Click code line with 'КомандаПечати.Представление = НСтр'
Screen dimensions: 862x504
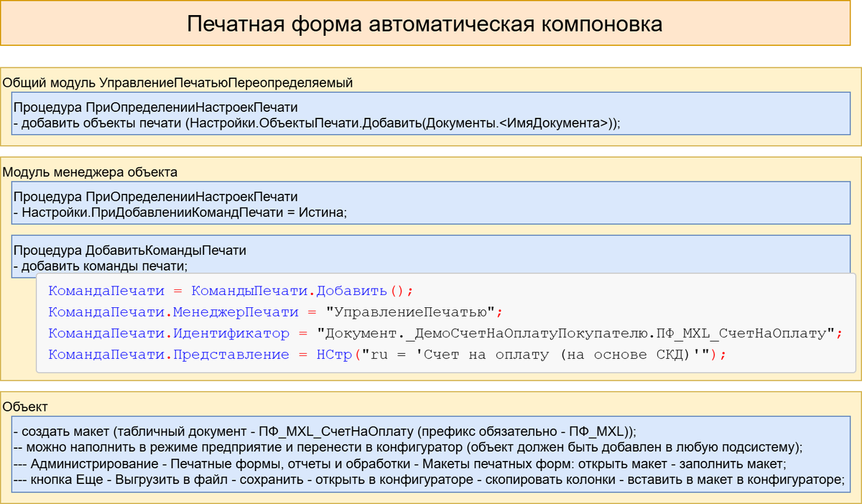(388, 355)
